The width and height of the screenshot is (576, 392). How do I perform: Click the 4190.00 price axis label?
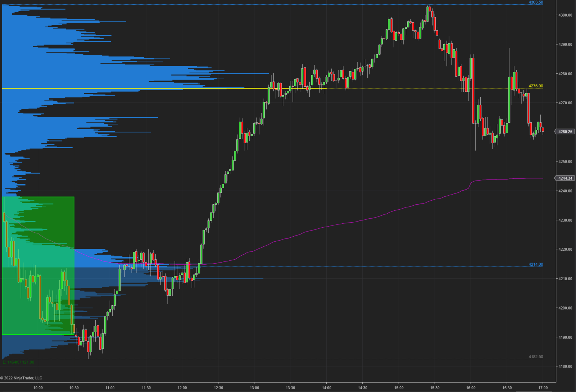(565, 337)
